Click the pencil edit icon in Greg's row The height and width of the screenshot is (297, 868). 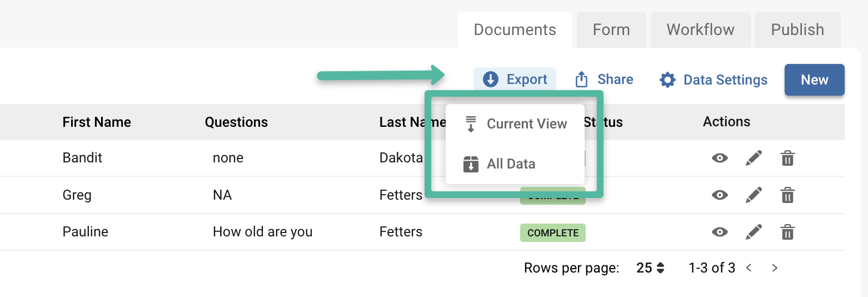(x=754, y=195)
